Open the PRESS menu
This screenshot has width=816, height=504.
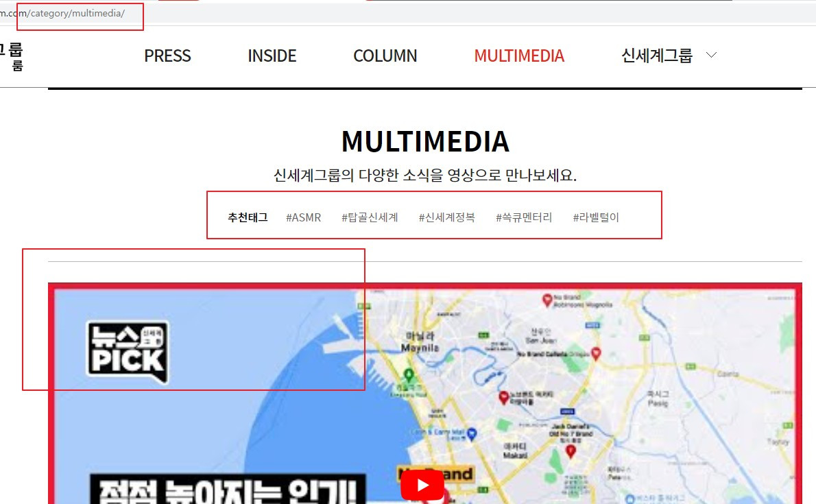tap(167, 56)
